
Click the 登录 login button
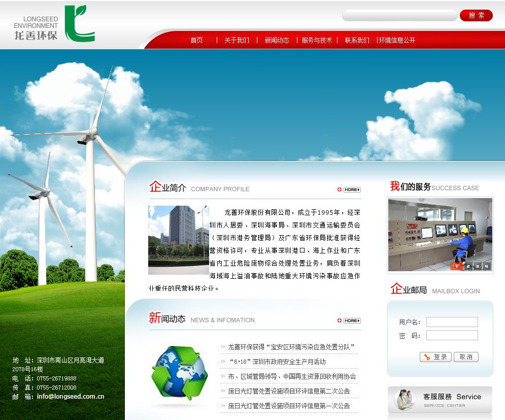(x=435, y=357)
